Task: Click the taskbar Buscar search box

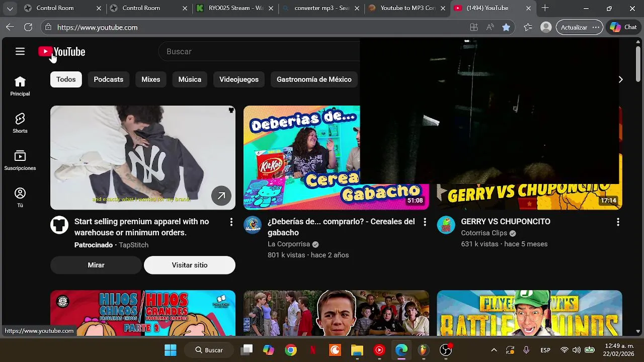Action: tap(209, 350)
